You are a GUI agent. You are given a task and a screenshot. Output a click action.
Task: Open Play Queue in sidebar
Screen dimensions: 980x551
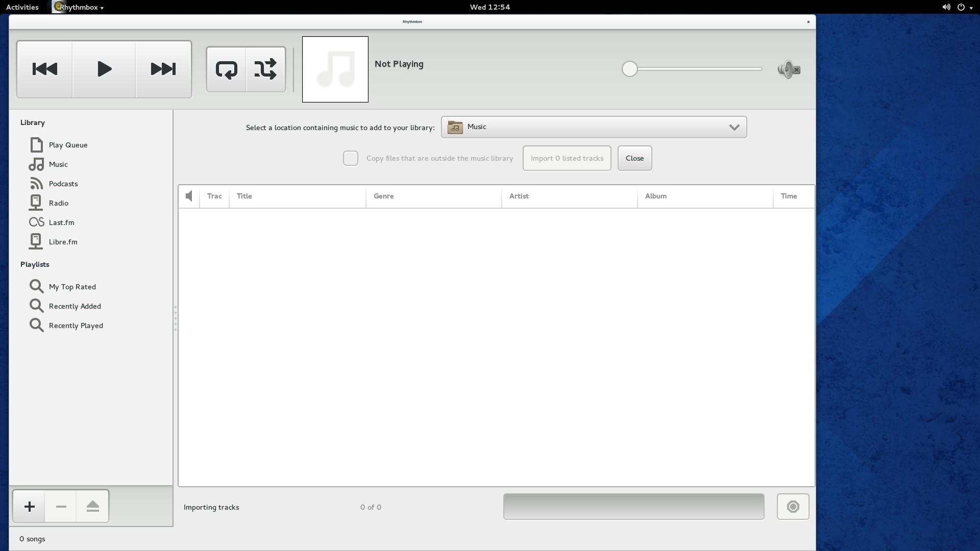coord(91,145)
